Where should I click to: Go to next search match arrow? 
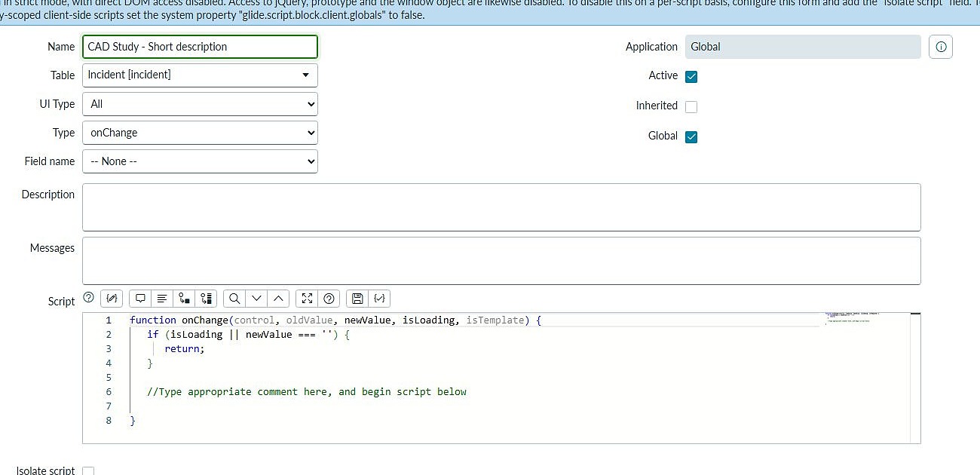coord(256,299)
